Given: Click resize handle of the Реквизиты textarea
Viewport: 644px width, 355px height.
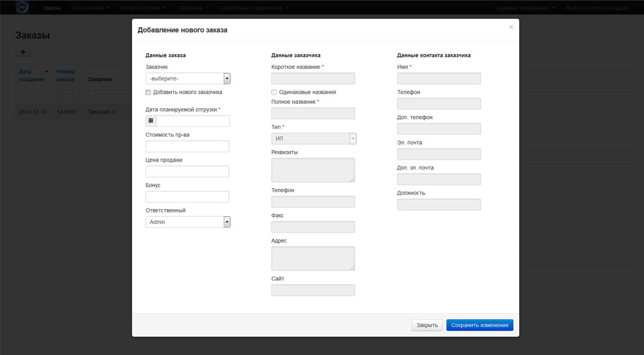Looking at the screenshot, I should (352, 178).
